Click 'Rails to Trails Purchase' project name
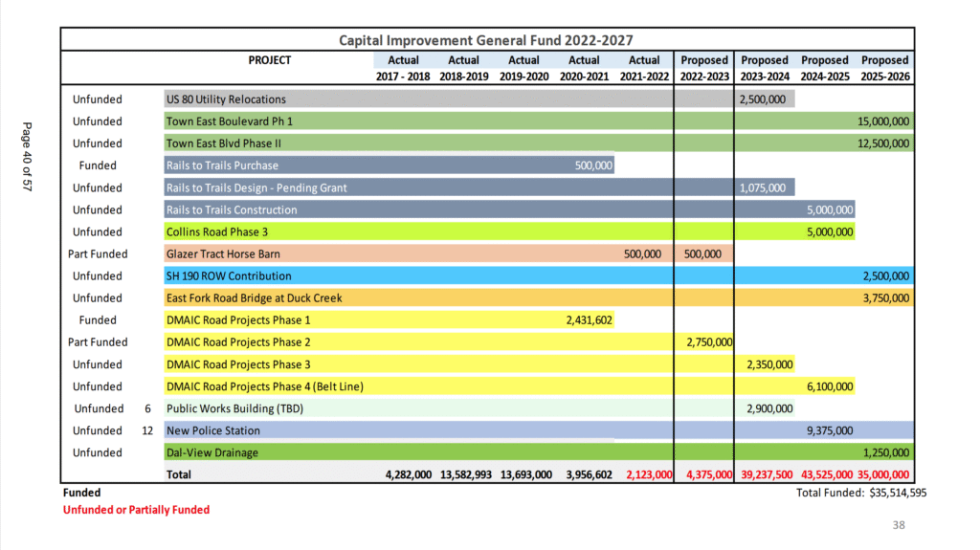The image size is (980, 550). tap(222, 165)
